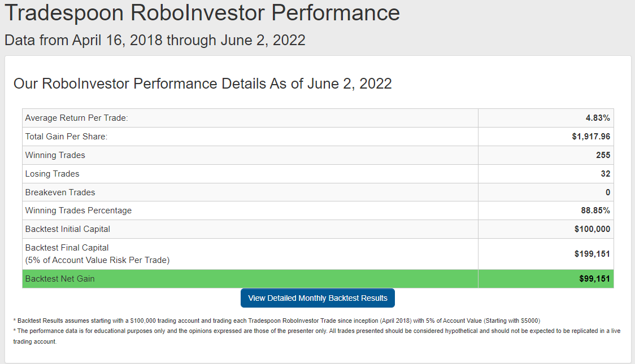
Task: Click the Losing Trades row label
Action: coord(52,174)
